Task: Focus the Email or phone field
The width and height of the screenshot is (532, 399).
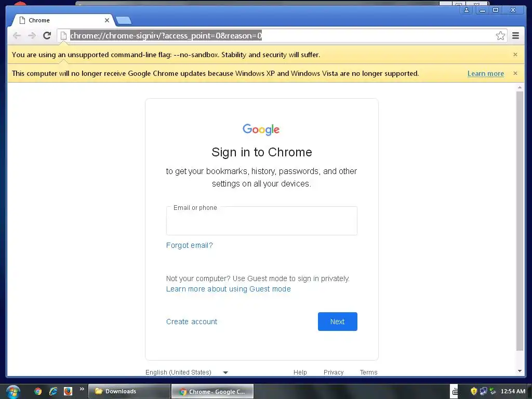Action: [x=262, y=221]
